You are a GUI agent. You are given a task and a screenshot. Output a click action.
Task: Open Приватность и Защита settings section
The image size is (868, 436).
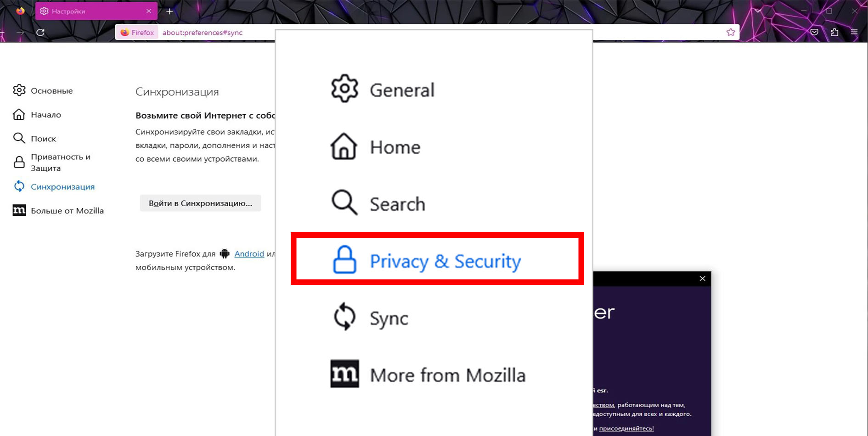point(60,162)
